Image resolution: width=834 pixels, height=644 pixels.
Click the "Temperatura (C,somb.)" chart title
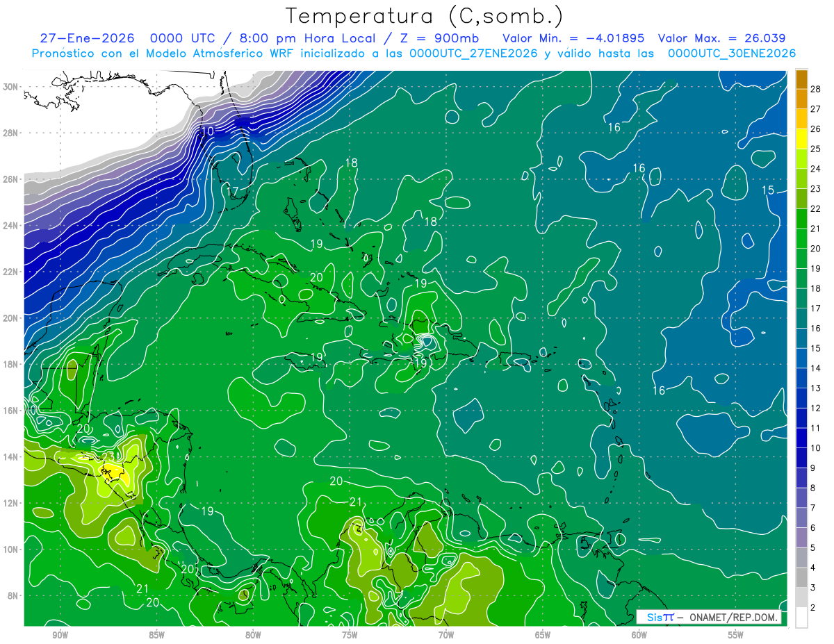click(x=425, y=15)
